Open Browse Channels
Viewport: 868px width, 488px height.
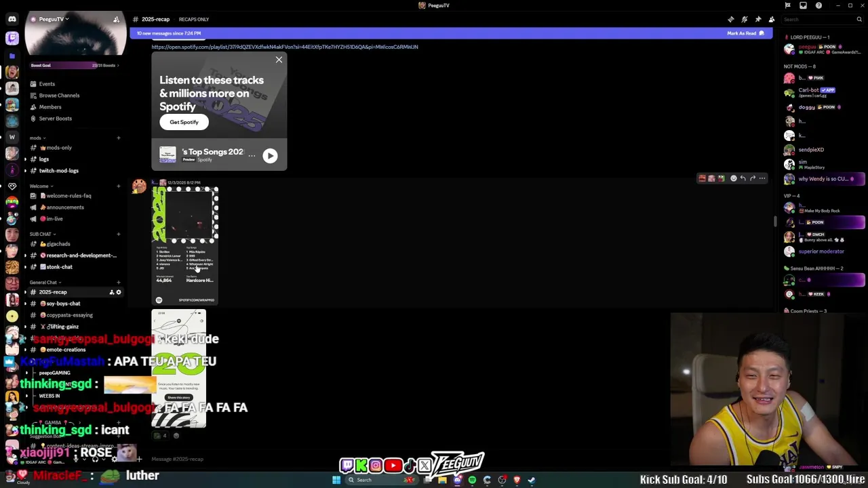coord(59,96)
